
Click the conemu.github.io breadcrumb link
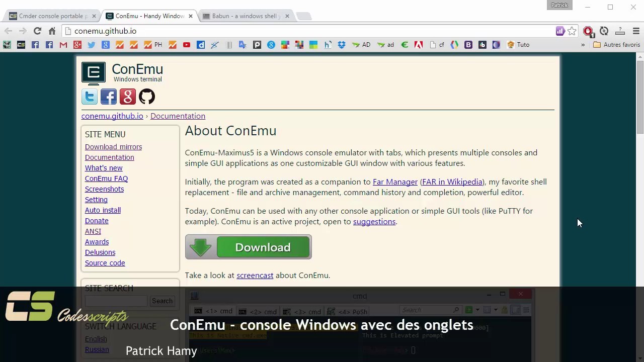pos(112,116)
